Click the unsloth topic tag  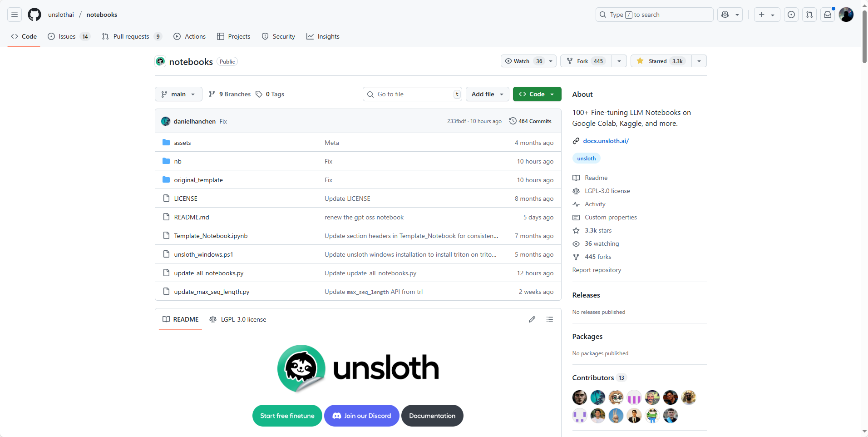(x=587, y=159)
